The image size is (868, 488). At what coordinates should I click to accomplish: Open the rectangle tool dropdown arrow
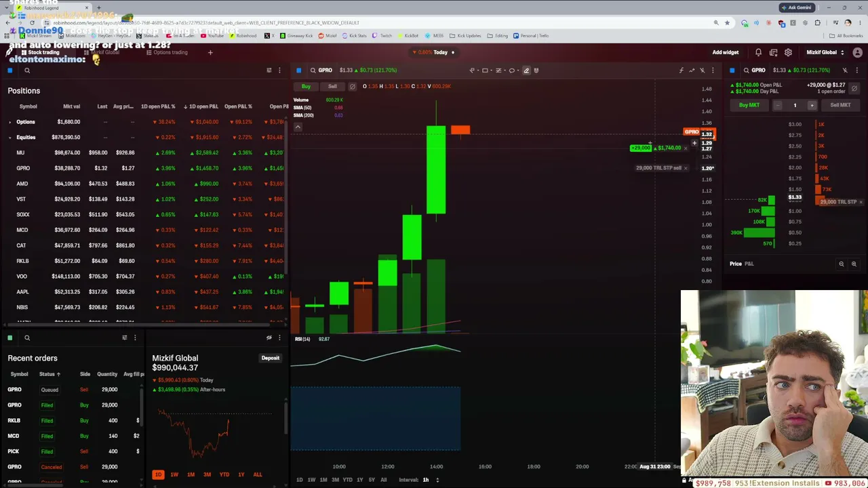pos(492,70)
